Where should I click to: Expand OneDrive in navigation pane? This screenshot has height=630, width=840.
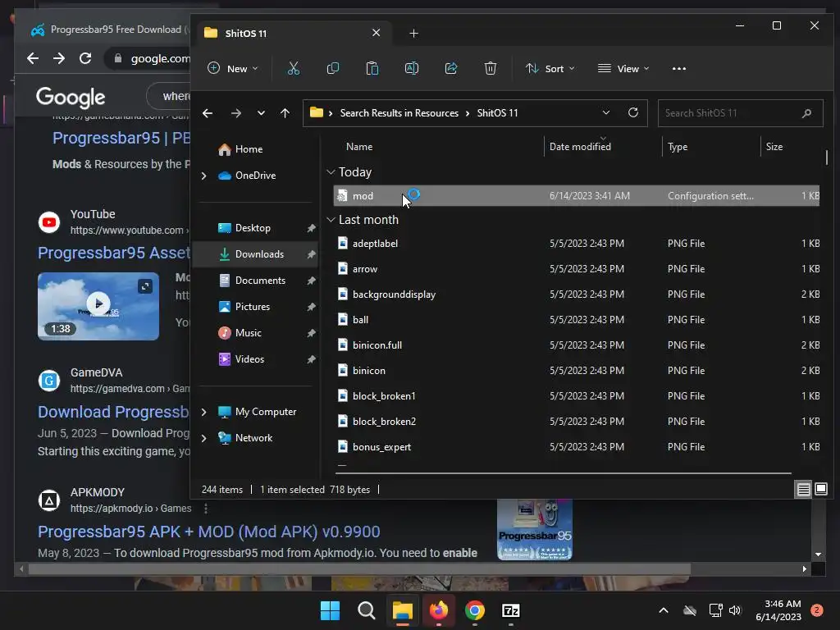(x=203, y=176)
